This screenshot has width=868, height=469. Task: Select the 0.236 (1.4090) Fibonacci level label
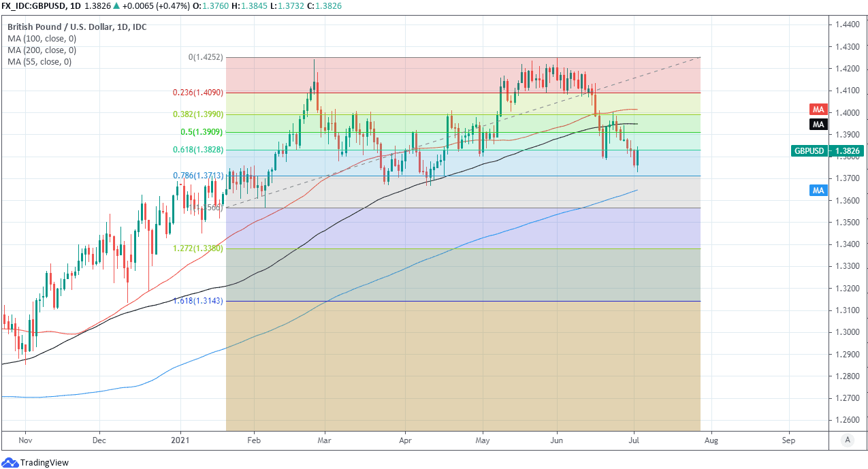(x=195, y=93)
